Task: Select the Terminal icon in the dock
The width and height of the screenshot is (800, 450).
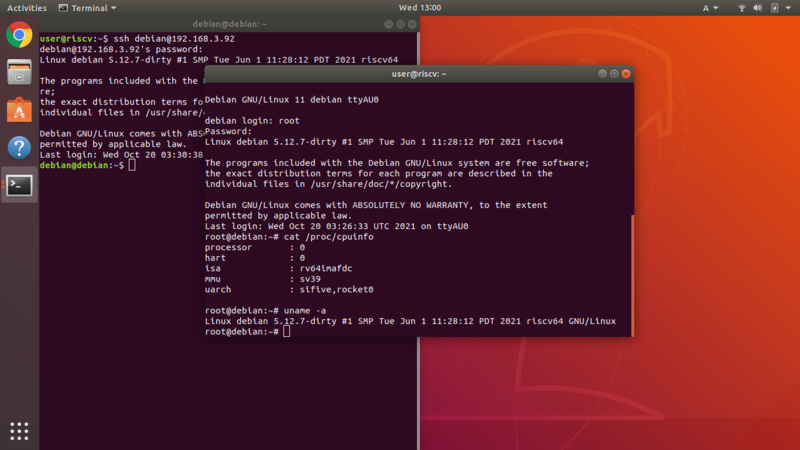Action: [19, 185]
